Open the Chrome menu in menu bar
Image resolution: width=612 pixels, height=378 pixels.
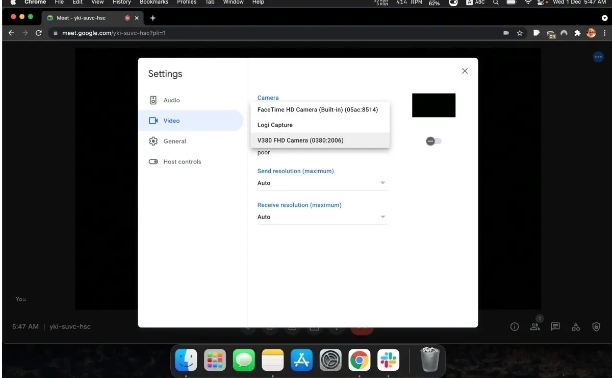tap(35, 2)
